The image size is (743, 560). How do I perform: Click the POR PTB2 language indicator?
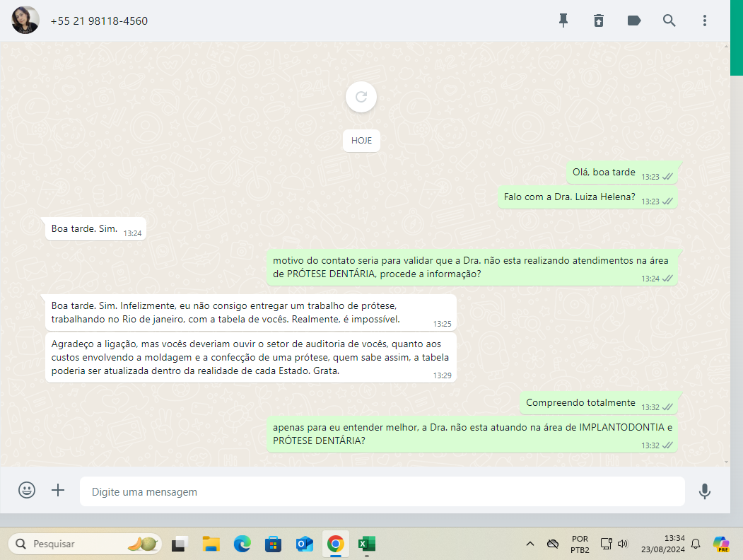tap(580, 544)
